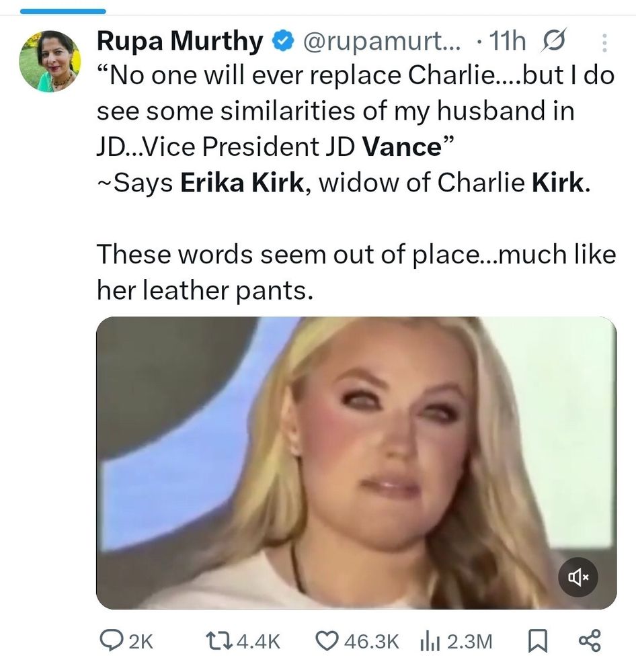This screenshot has width=636, height=672.
Task: Open the three-dot more options menu
Action: 603,44
